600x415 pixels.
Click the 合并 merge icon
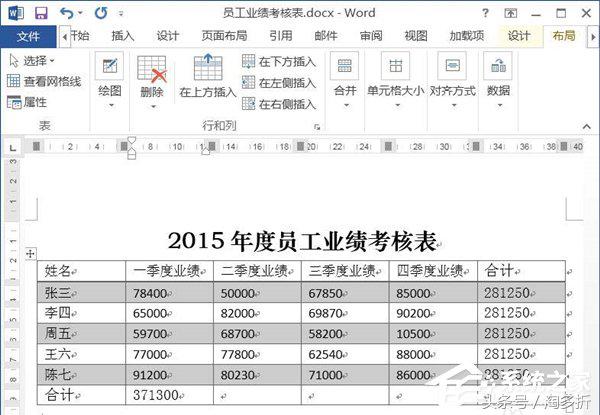coord(345,66)
